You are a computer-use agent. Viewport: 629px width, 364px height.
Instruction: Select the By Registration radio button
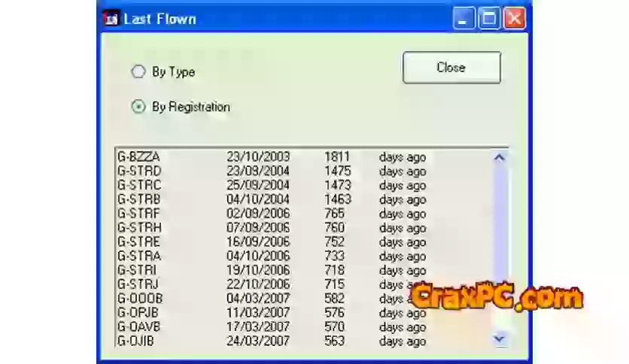click(138, 107)
